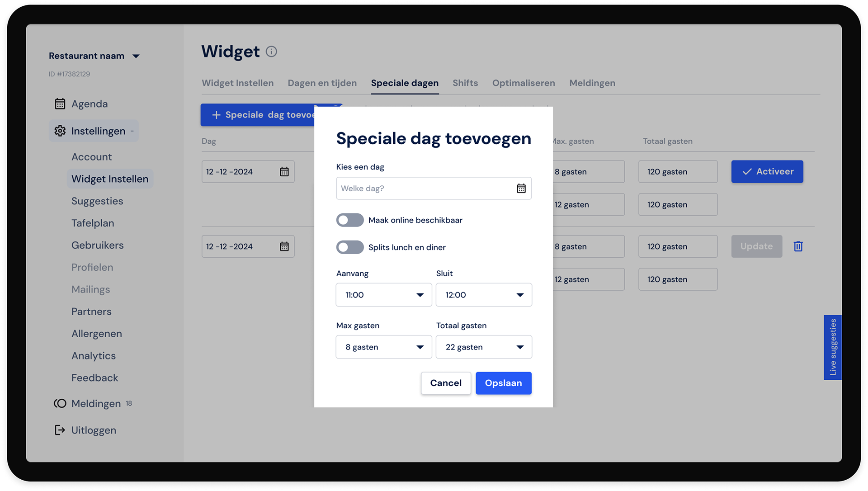Click calendar icon in second 12-12-2024 date field
Screen dimensions: 868x491
pos(284,246)
